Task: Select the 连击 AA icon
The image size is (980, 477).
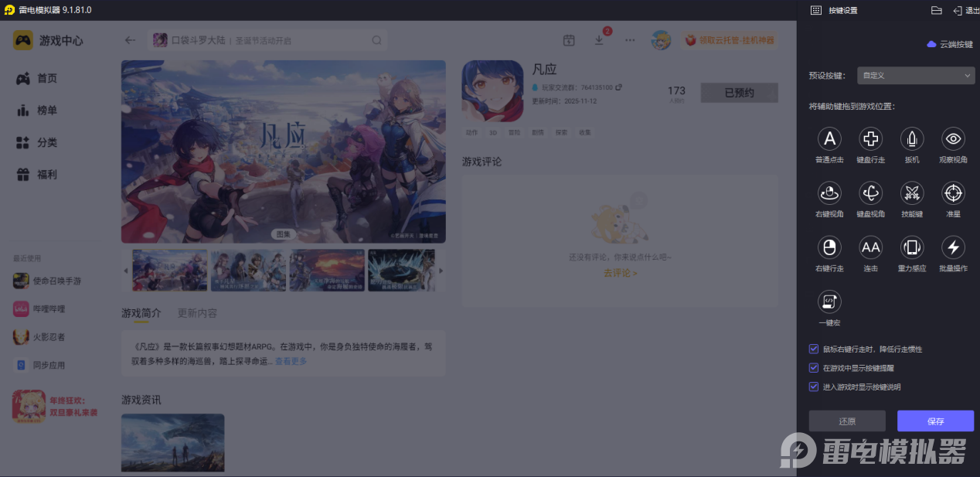Action: point(871,247)
